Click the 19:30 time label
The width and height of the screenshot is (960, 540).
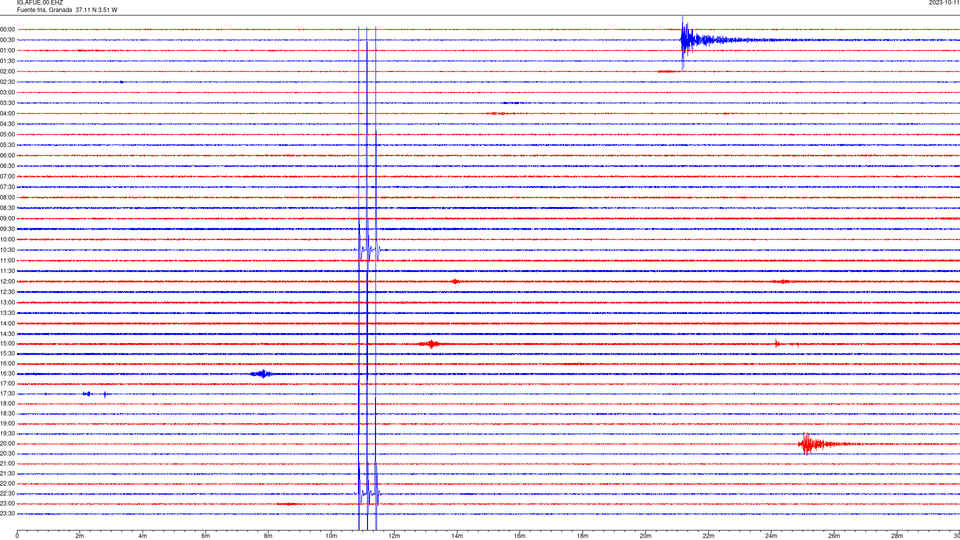coord(7,433)
